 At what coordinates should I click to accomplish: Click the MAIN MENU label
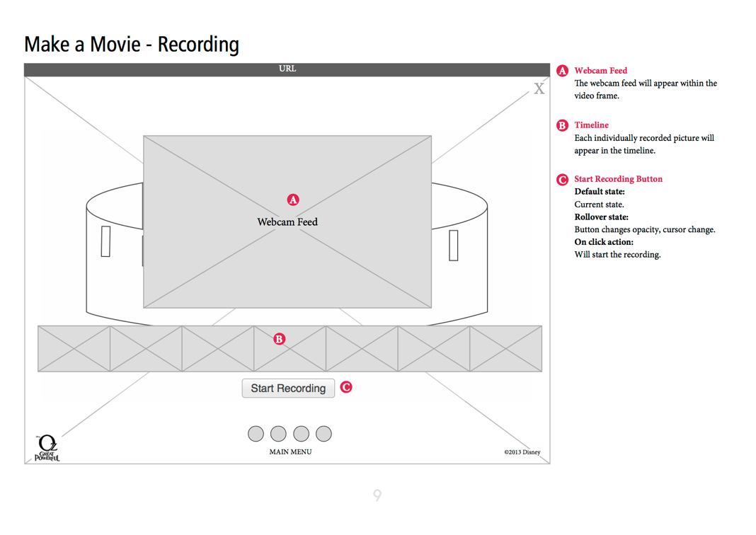(290, 451)
